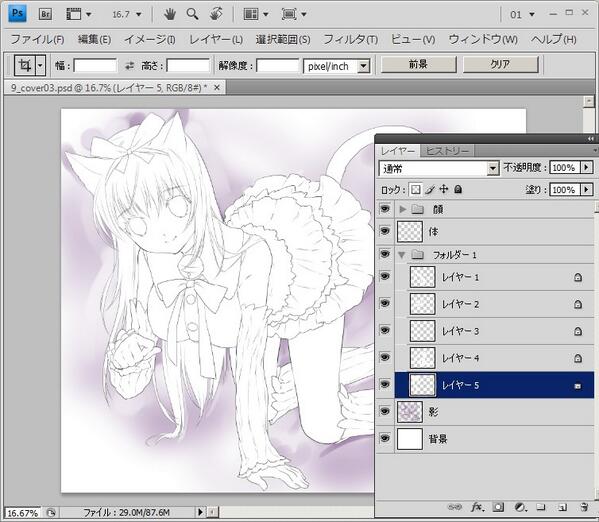Open the crop tool preset picker arrow

click(40, 65)
